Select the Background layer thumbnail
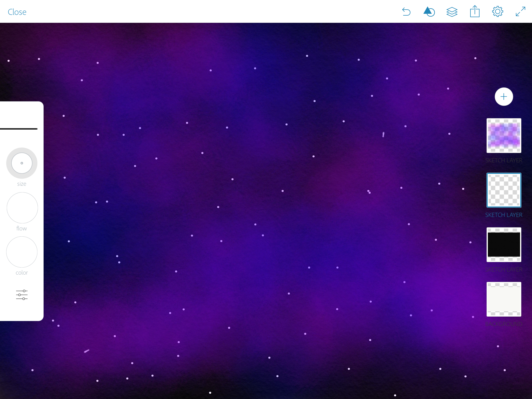 pos(504,299)
